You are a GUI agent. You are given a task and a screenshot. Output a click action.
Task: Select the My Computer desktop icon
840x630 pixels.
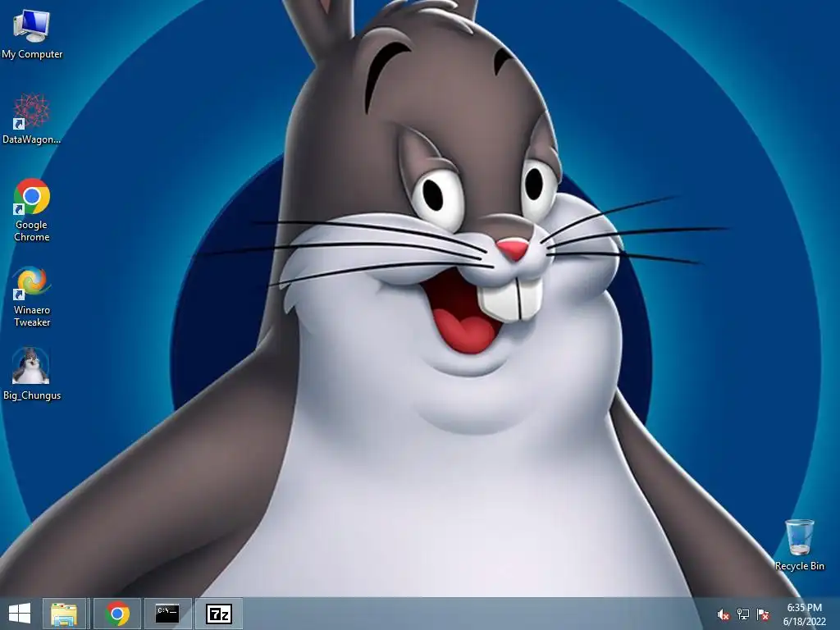pos(32,34)
